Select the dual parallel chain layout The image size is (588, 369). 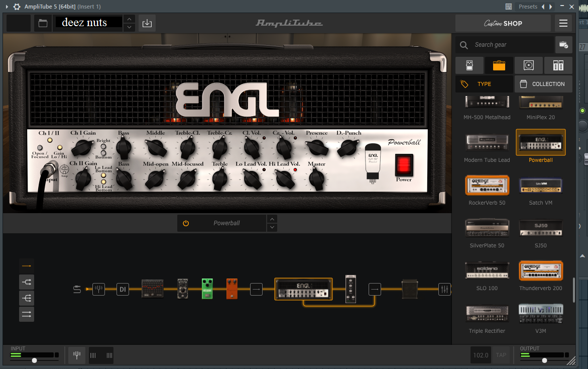27,314
